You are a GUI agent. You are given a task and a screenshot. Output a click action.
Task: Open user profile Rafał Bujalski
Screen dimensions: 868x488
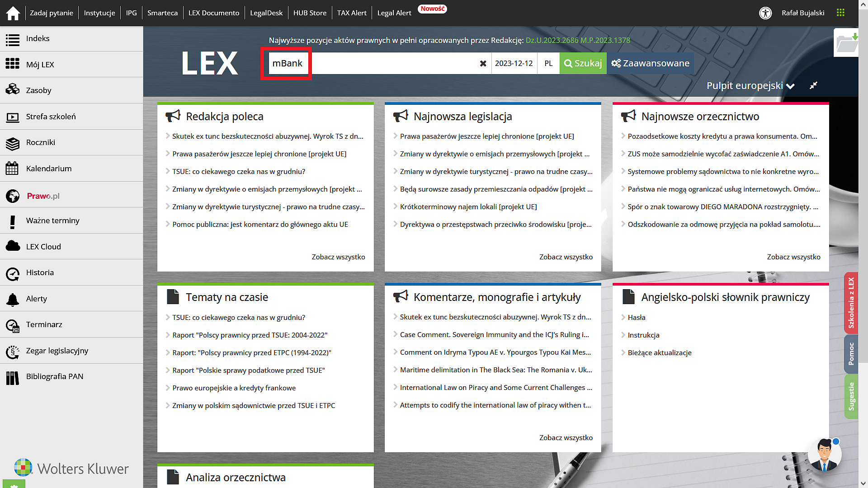[803, 13]
